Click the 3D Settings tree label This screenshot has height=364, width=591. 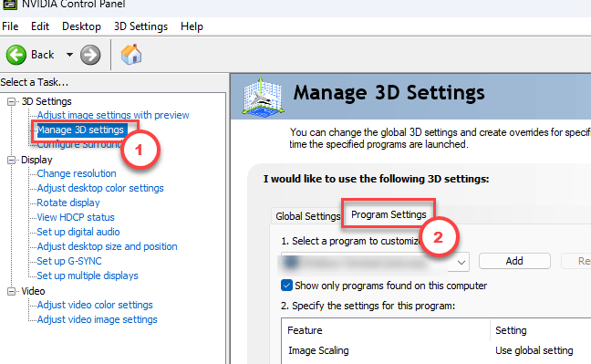[47, 101]
